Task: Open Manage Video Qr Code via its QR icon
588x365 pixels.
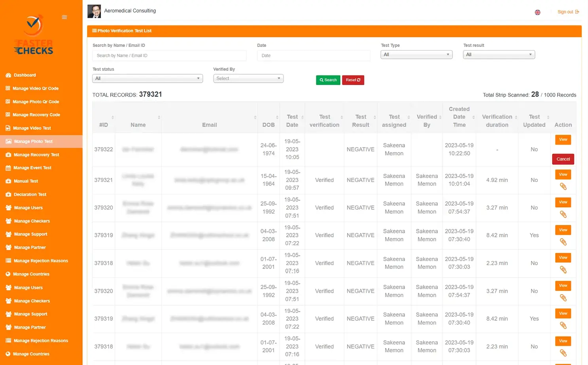Action: coord(8,88)
